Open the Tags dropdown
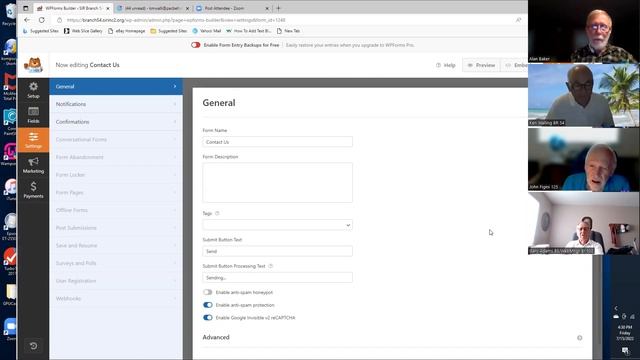This screenshot has width=640, height=360. (x=277, y=225)
